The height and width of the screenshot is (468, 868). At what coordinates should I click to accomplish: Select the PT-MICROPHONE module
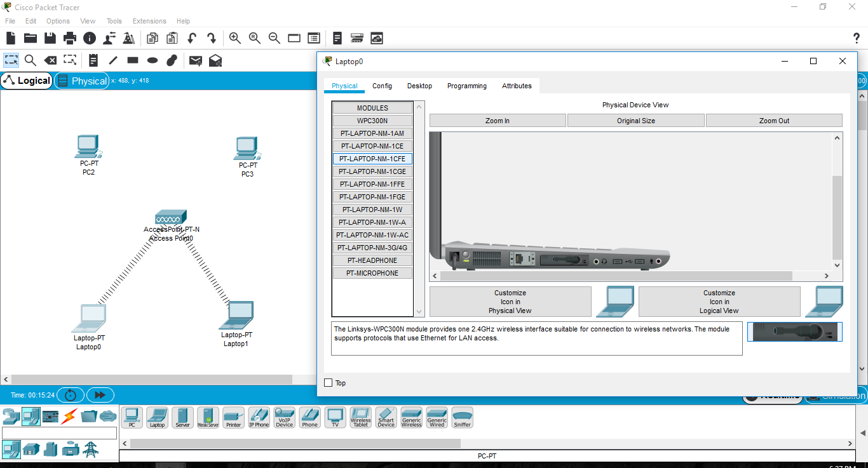[372, 273]
